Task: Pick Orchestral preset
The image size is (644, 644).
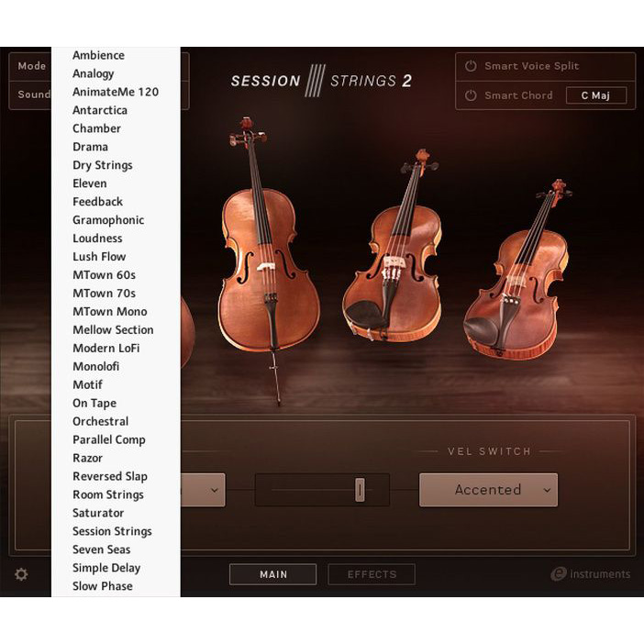Action: (101, 421)
